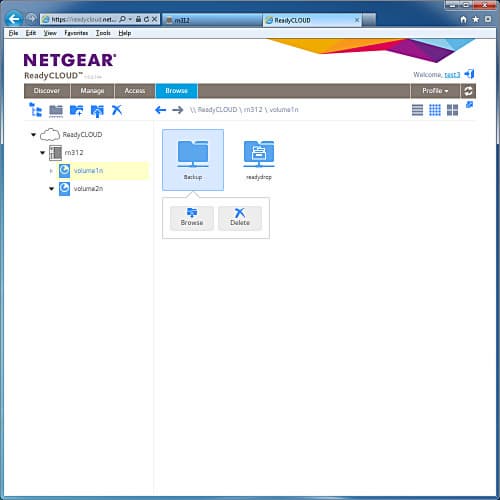Select ReadyCLOUD root label in tree
500x500 pixels.
click(82, 135)
